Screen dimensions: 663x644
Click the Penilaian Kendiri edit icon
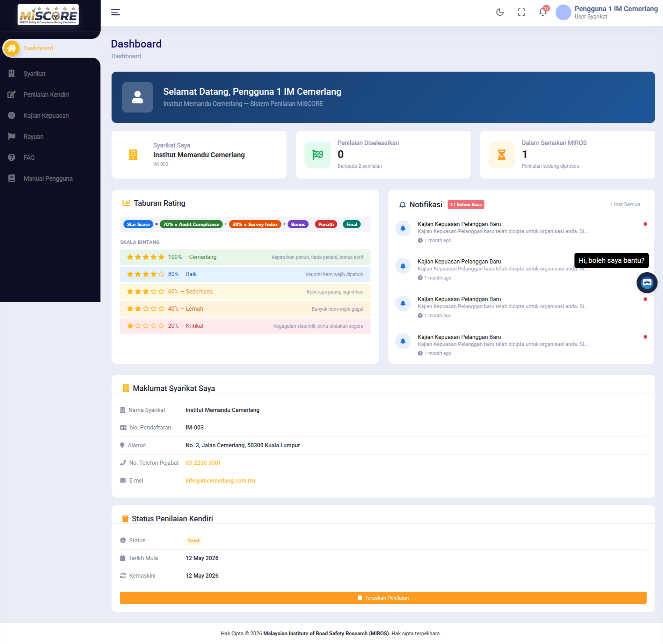12,94
